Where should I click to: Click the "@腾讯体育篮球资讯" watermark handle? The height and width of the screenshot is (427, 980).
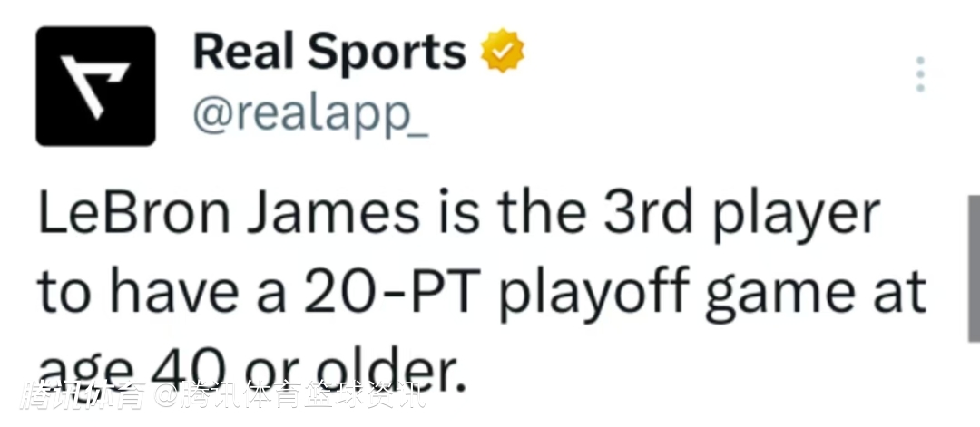(289, 395)
